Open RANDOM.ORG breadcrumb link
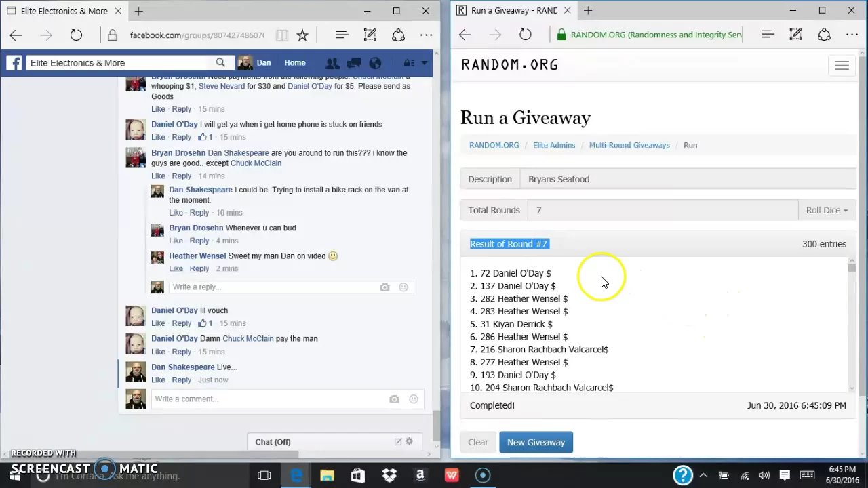 tap(494, 145)
